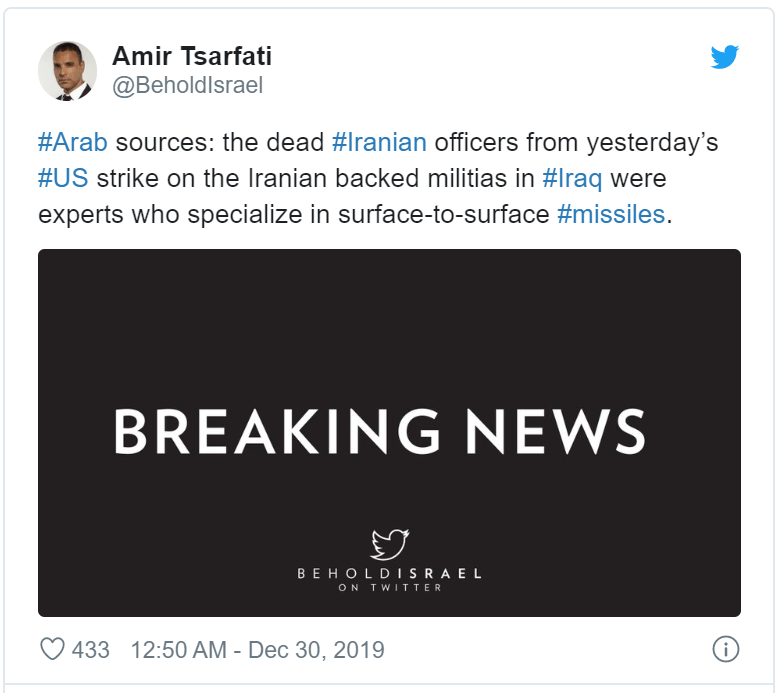The width and height of the screenshot is (784, 693).
Task: Follow the #Iranian hashtag link
Action: [x=379, y=141]
